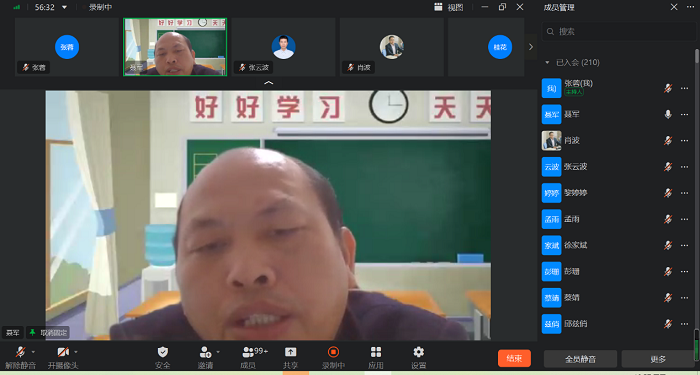Collapse the video thumbnail strip chevron

[269, 83]
